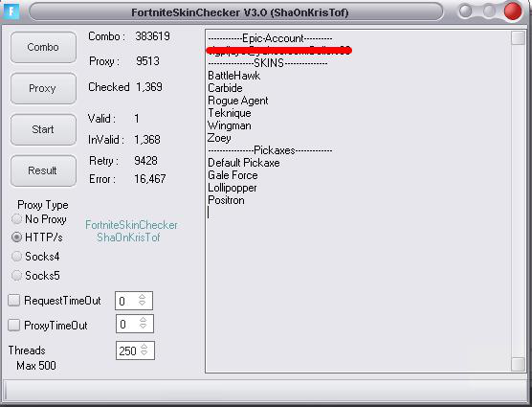This screenshot has width=532, height=407.
Task: Click the Epic-Account header line
Action: point(270,38)
